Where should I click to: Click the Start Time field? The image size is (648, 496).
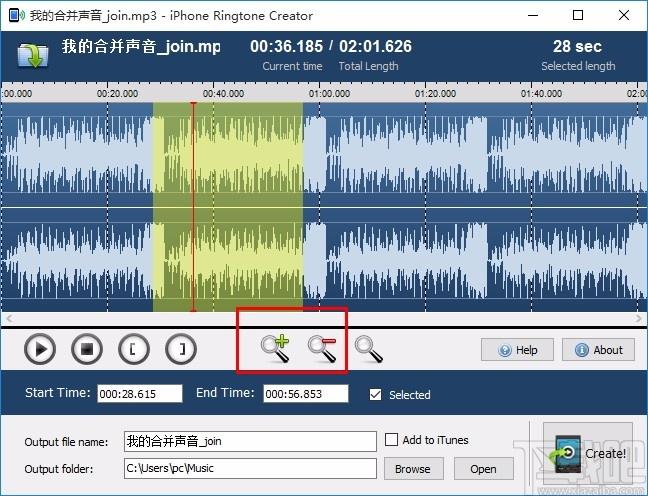(x=140, y=394)
